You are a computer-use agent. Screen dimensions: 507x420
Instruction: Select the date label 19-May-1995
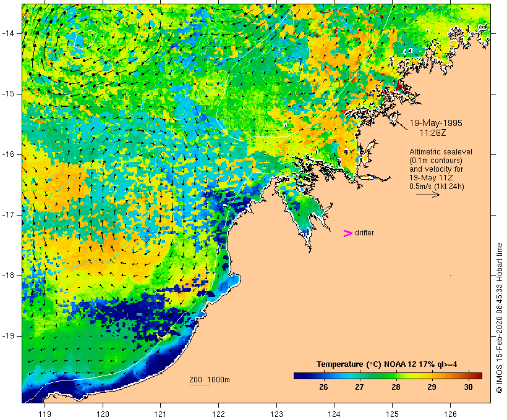coord(436,123)
